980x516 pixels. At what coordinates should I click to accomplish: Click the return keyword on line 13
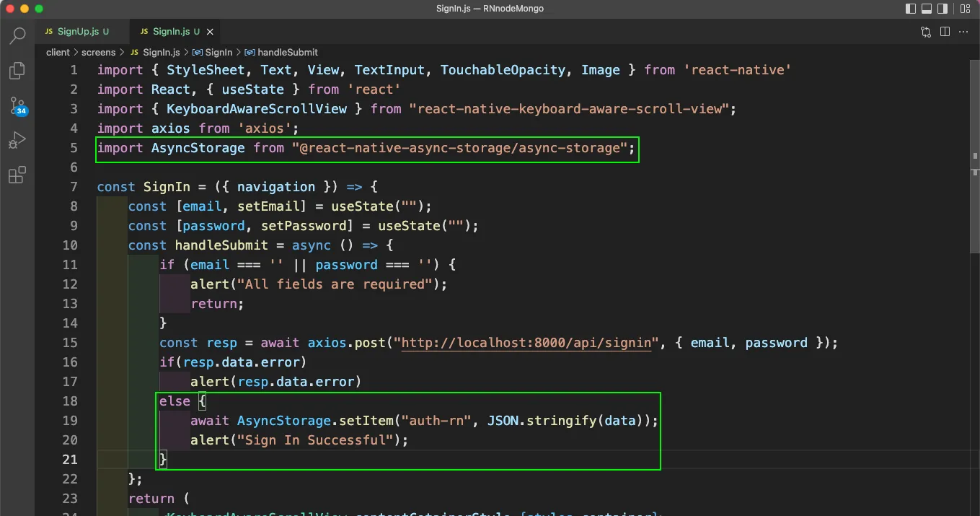click(x=213, y=304)
